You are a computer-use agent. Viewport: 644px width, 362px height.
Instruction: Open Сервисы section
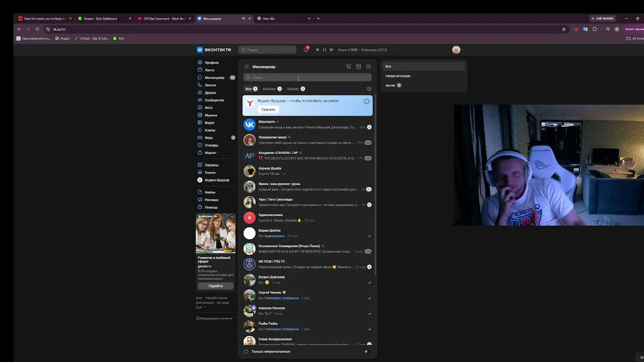(211, 165)
